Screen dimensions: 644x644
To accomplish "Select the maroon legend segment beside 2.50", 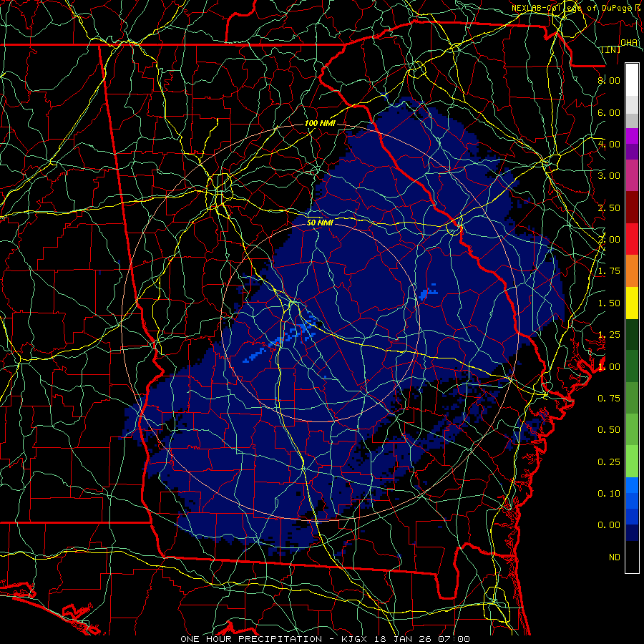I will coord(632,208).
